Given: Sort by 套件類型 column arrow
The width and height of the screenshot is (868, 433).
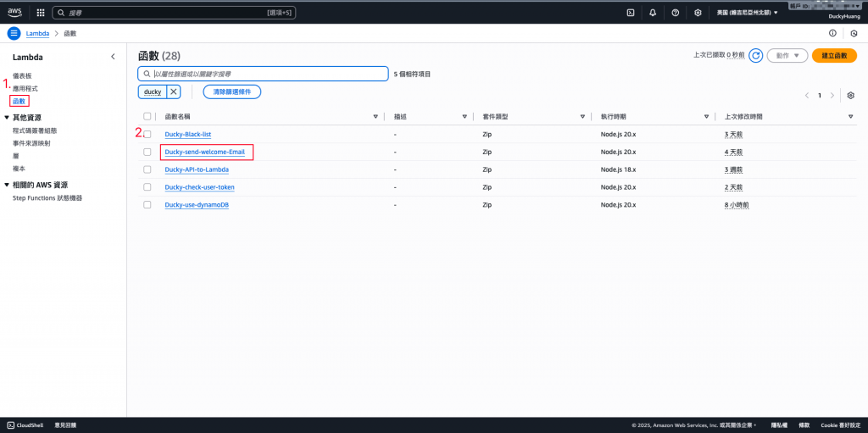Looking at the screenshot, I should click(583, 117).
